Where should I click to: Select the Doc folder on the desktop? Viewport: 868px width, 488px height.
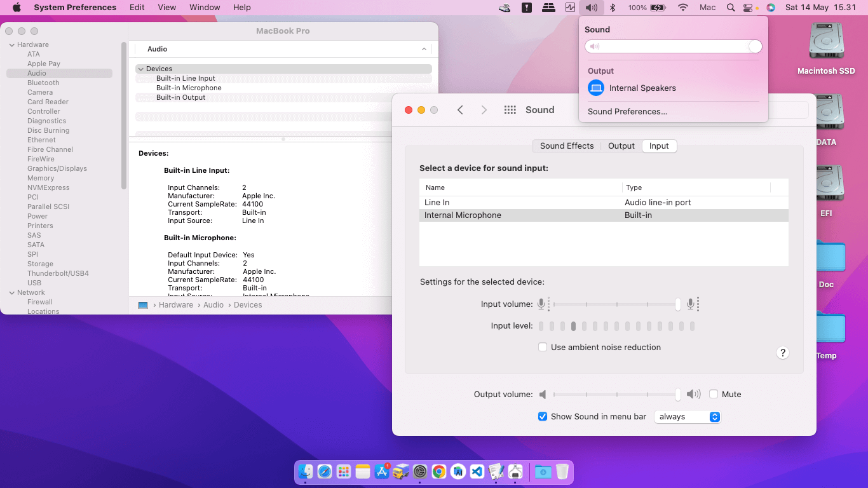826,262
